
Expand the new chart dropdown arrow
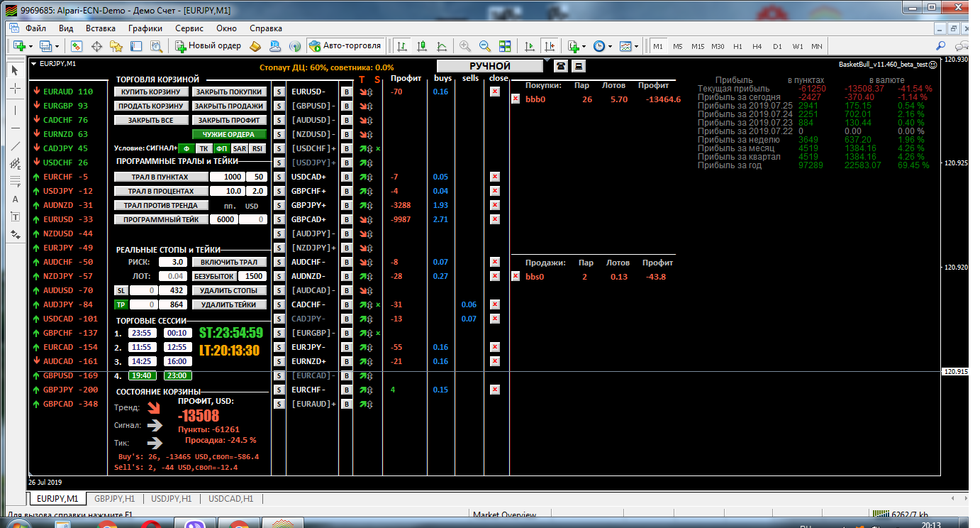pos(30,46)
